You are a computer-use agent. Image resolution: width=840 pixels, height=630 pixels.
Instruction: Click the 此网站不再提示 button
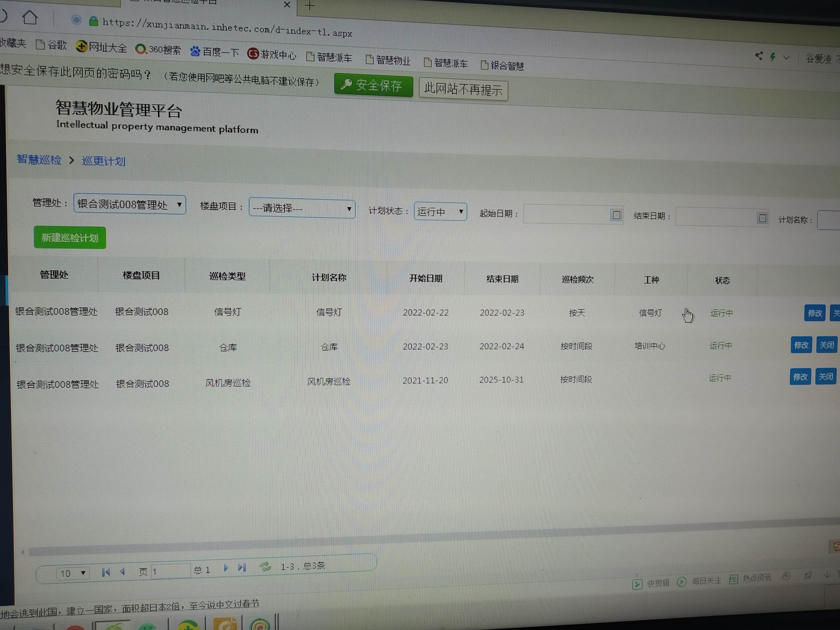[463, 90]
